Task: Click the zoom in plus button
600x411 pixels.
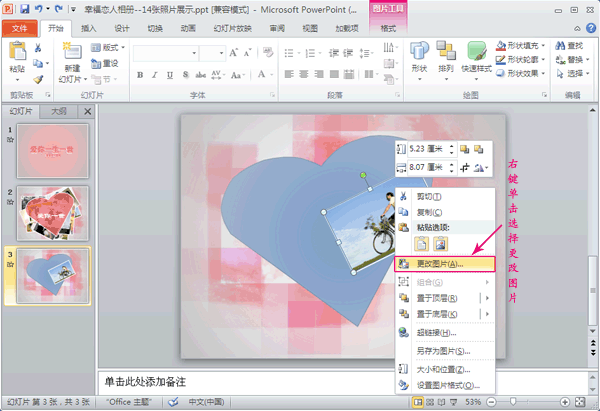Action: pos(565,402)
